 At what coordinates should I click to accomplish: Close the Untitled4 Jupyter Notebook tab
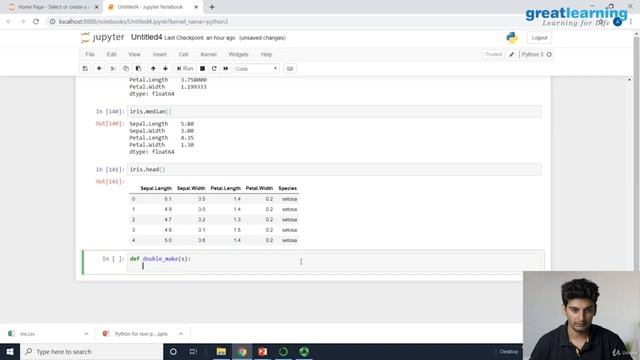[196, 7]
